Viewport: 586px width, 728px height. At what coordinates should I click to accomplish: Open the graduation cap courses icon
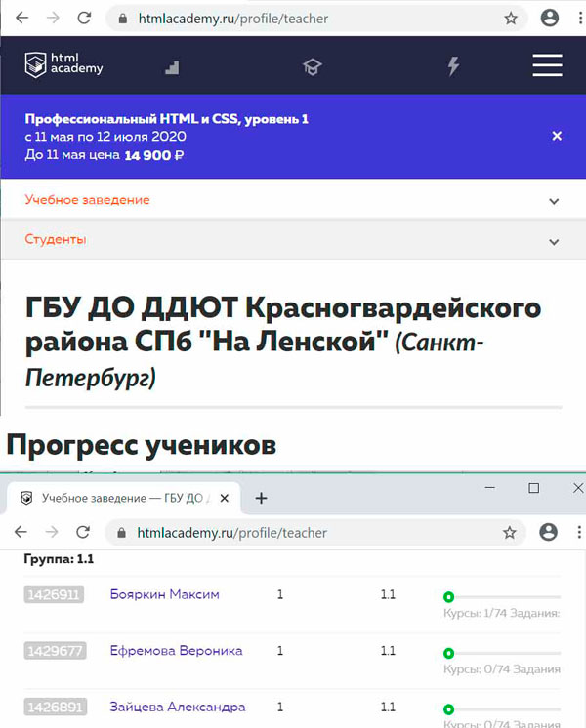313,67
